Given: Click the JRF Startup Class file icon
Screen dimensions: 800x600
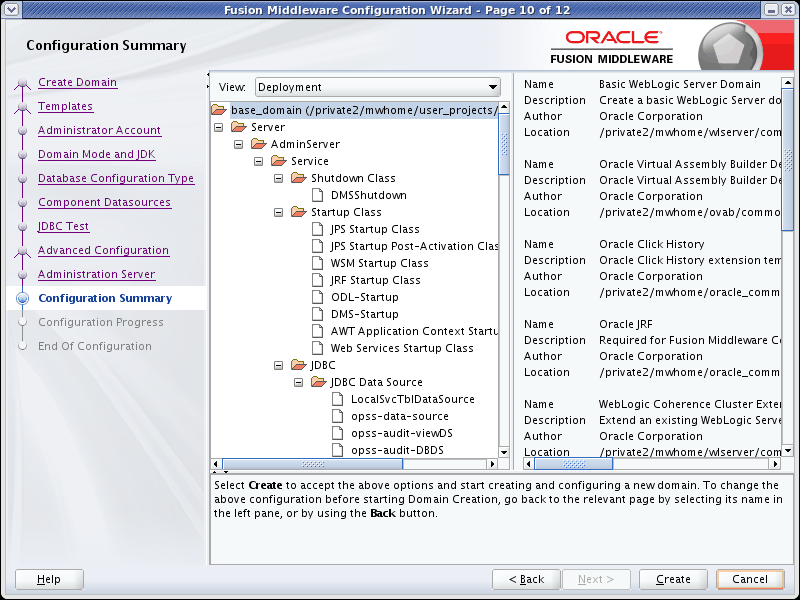Looking at the screenshot, I should 317,280.
